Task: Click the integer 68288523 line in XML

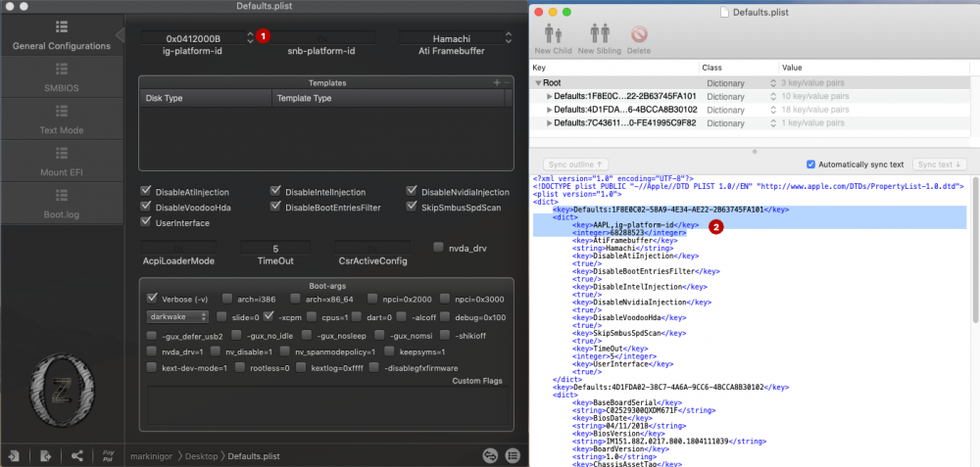Action: [629, 232]
